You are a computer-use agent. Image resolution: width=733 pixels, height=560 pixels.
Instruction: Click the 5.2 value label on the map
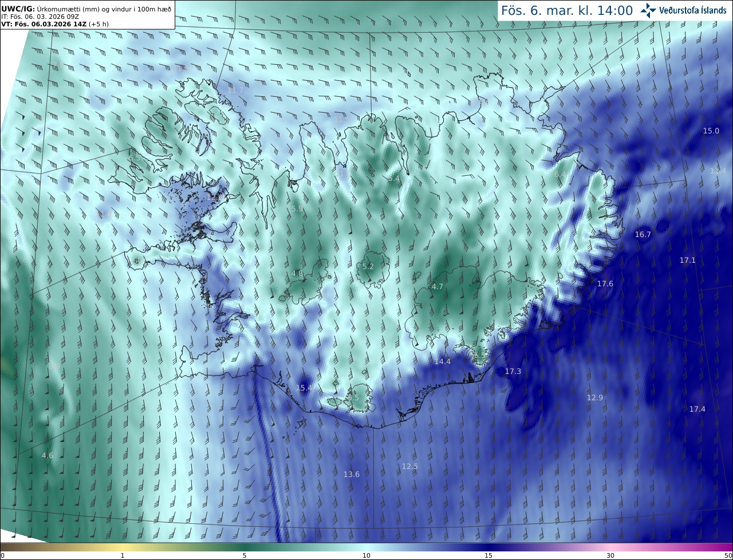(368, 267)
